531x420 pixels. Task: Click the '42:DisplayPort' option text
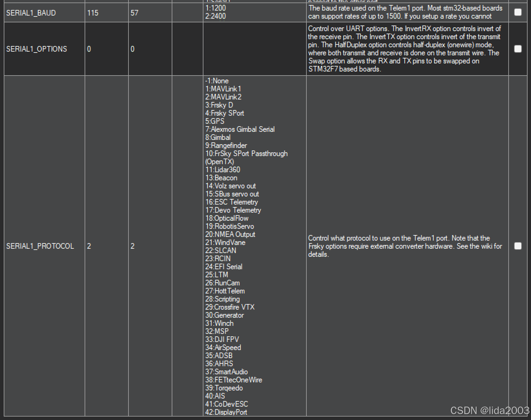click(x=226, y=412)
